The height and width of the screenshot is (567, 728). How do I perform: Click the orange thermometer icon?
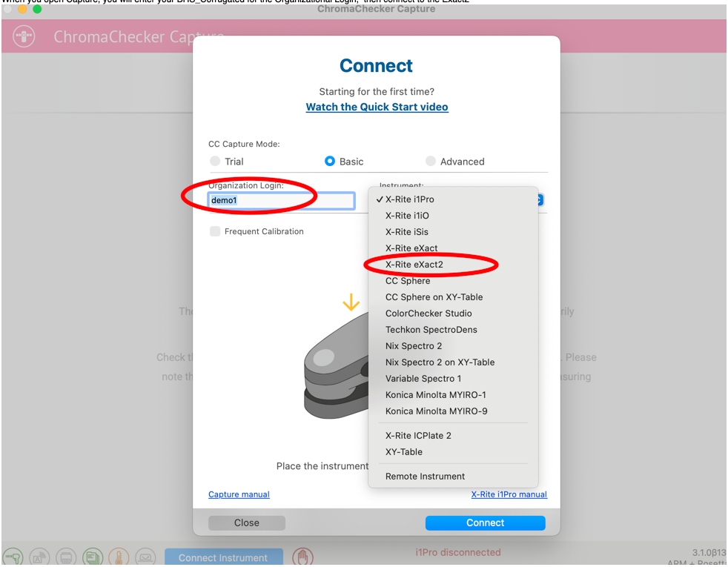(x=119, y=557)
